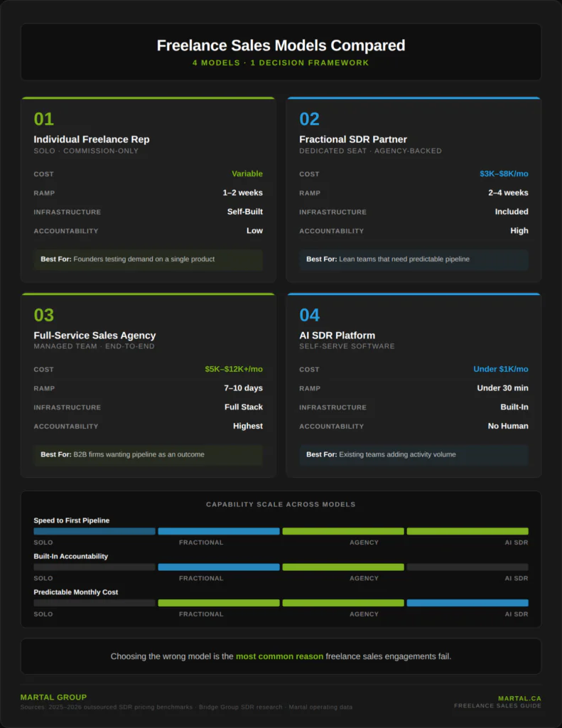Image resolution: width=562 pixels, height=728 pixels.
Task: Click 'Lean teams that need predictable pipeline'
Action: (x=404, y=259)
